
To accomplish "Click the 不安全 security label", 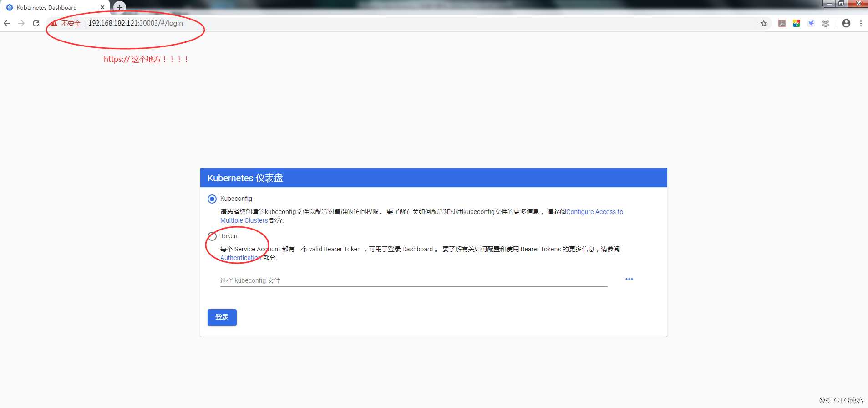I will 71,23.
